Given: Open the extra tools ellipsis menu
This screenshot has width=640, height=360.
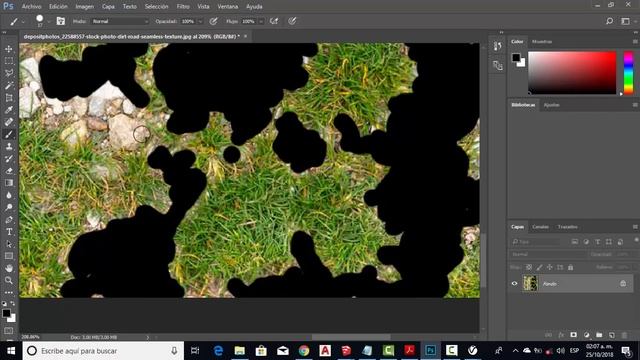Looking at the screenshot, I should (9, 293).
